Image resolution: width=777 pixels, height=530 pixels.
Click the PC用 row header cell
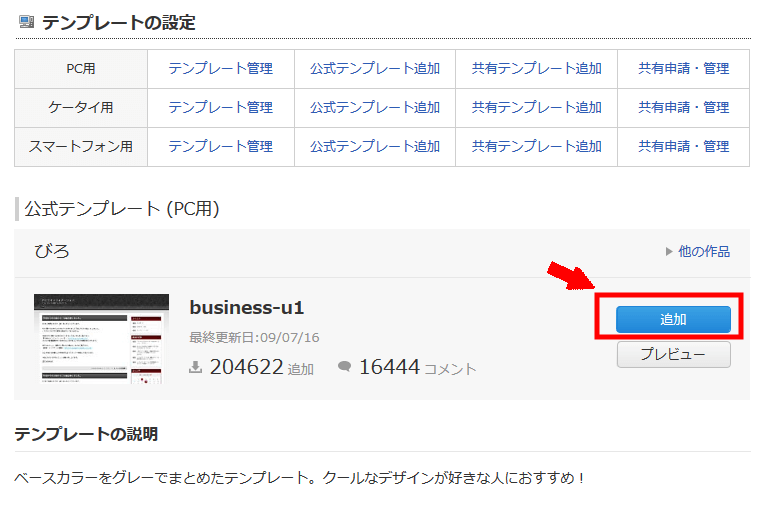pos(81,69)
